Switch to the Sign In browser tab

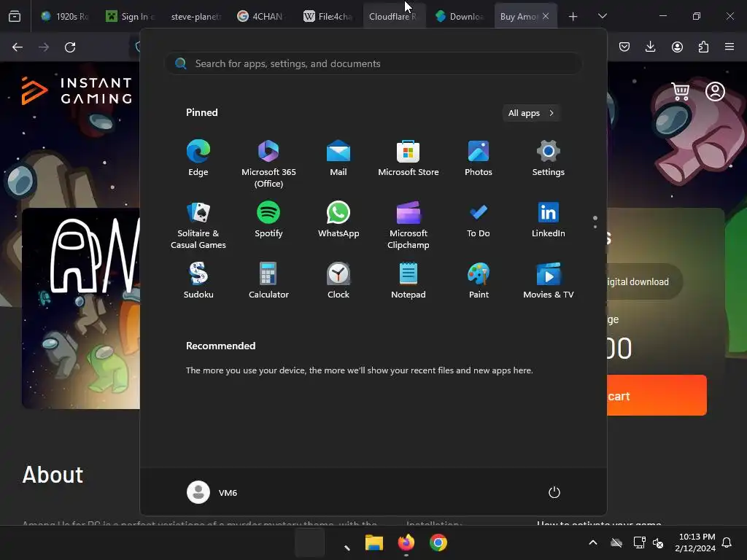130,16
